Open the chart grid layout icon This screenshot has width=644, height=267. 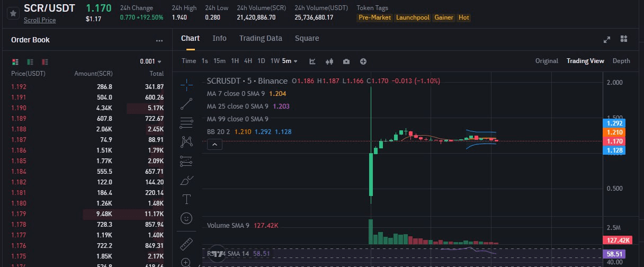click(x=624, y=39)
